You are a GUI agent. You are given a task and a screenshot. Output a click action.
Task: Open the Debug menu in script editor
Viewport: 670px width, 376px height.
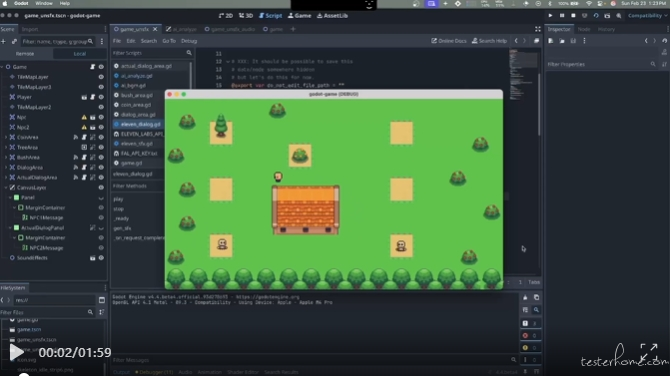click(189, 41)
